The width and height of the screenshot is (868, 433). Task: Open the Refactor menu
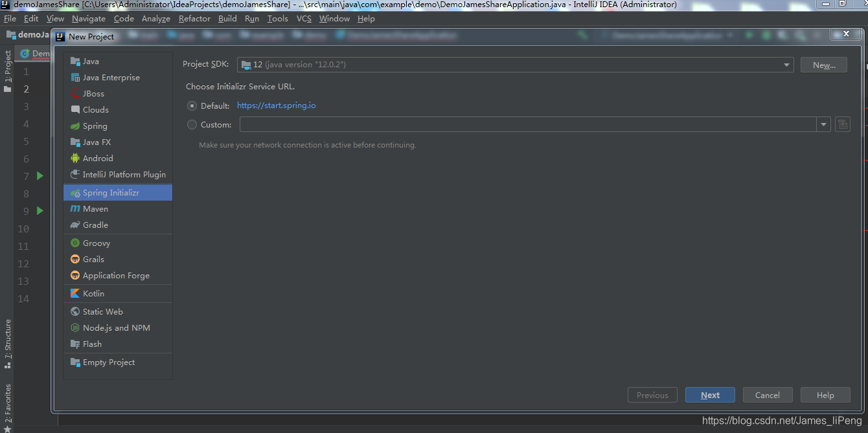[x=194, y=19]
